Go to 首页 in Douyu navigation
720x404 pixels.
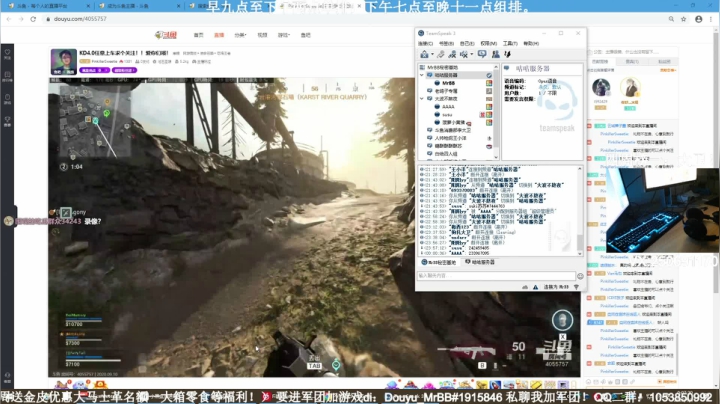(198, 35)
